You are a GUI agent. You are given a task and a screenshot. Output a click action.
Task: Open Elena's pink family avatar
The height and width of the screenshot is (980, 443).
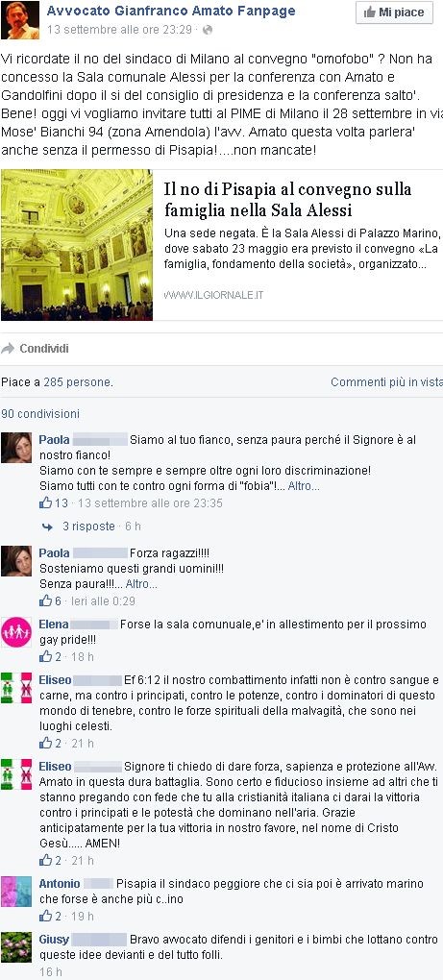click(16, 632)
